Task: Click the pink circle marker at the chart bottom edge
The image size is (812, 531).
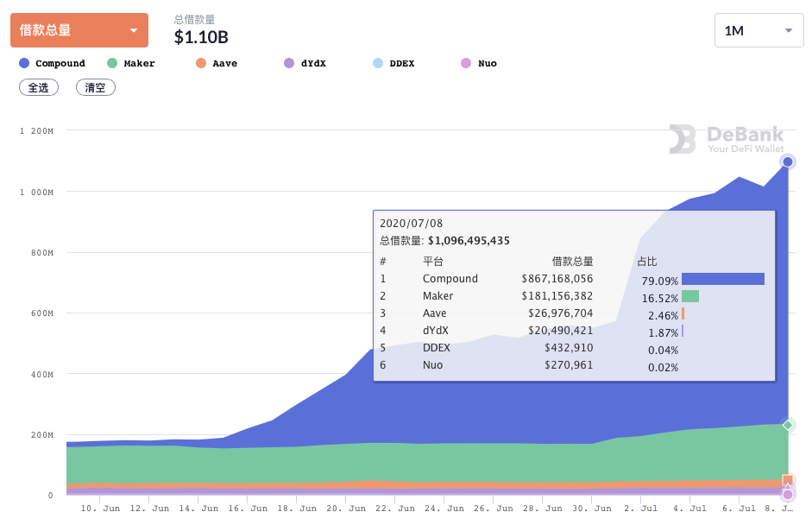Action: pos(787,494)
